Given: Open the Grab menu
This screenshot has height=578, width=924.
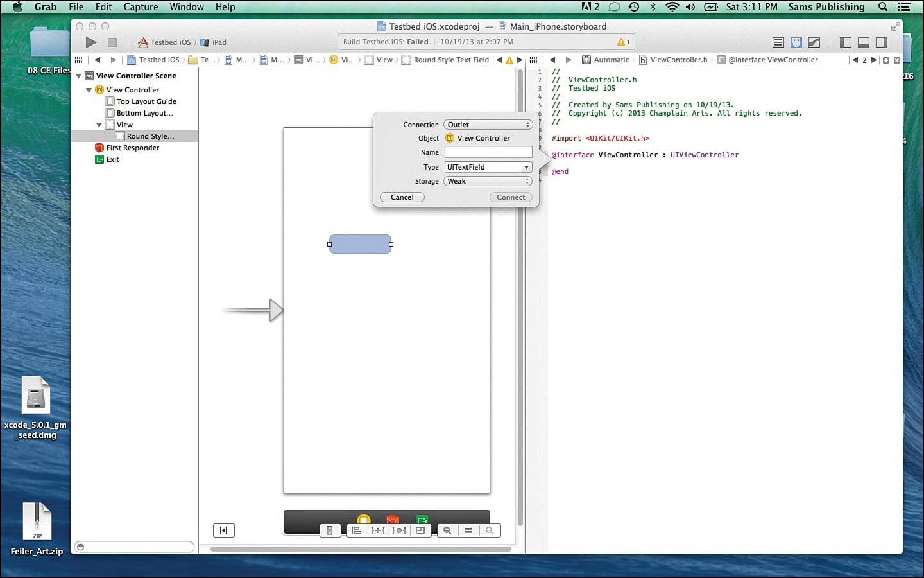Looking at the screenshot, I should [46, 7].
